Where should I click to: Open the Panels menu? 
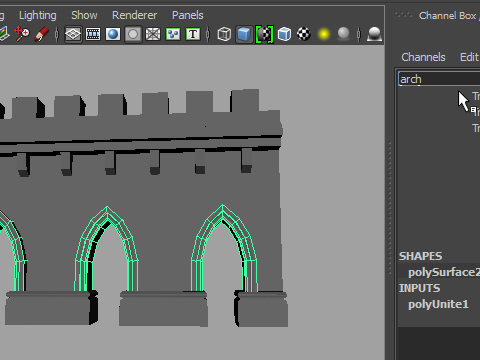coord(187,15)
